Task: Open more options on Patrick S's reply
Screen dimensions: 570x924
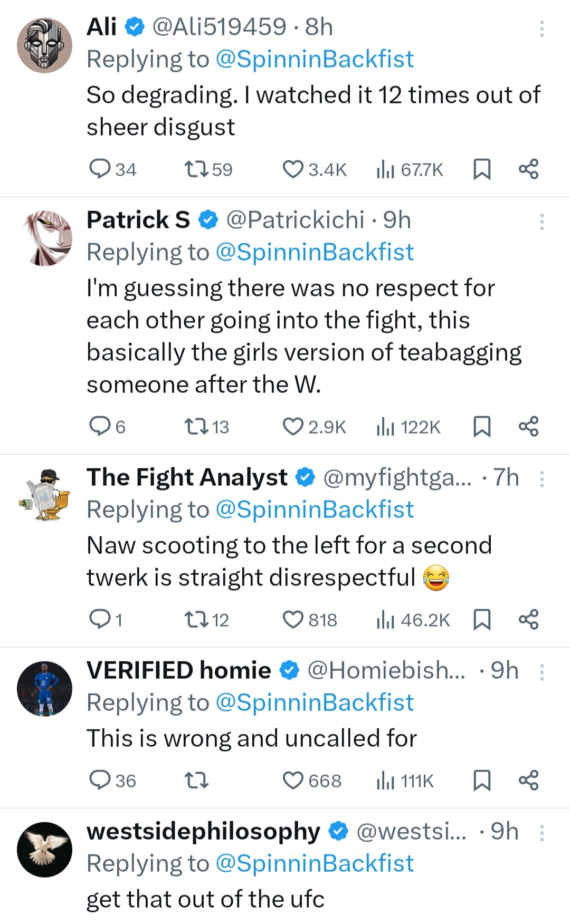Action: click(x=541, y=222)
